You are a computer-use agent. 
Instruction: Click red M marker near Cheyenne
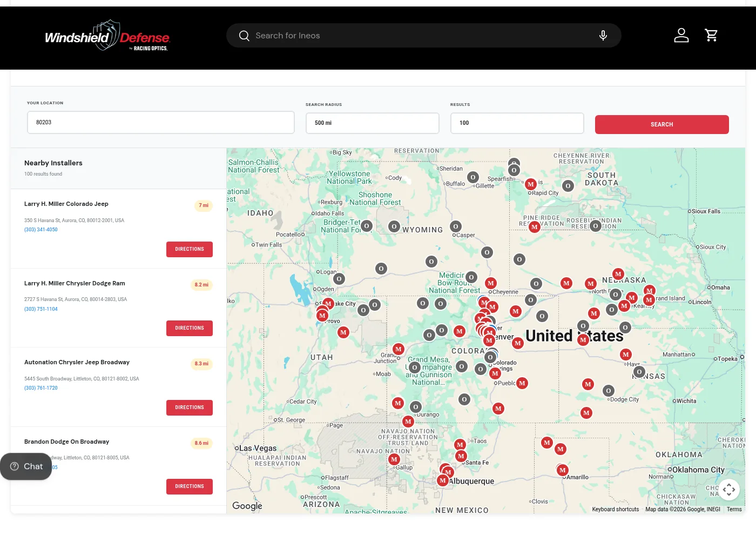click(x=490, y=283)
